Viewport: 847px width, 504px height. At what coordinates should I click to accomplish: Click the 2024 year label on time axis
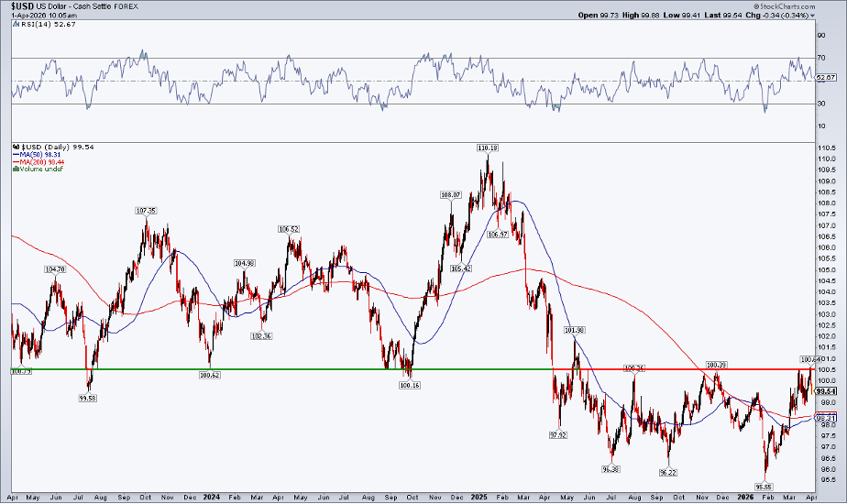(212, 497)
